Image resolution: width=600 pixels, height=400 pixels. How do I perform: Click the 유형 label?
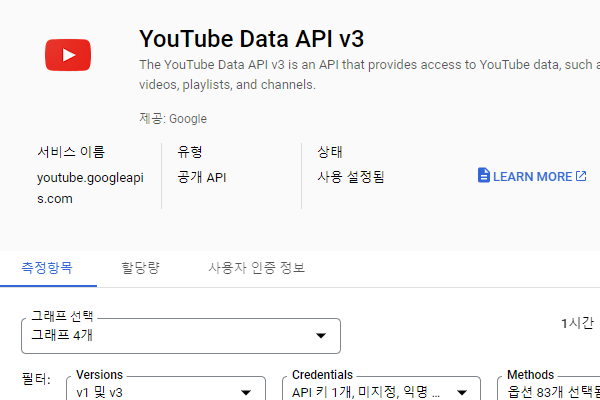189,152
